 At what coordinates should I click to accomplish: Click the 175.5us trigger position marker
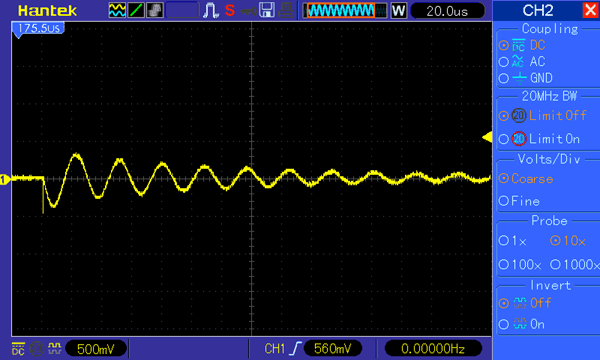tap(38, 29)
